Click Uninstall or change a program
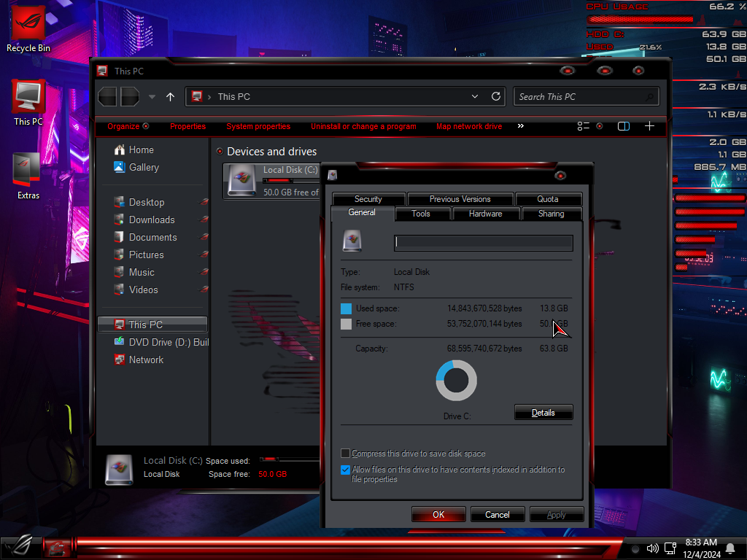This screenshot has height=560, width=747. pos(363,126)
